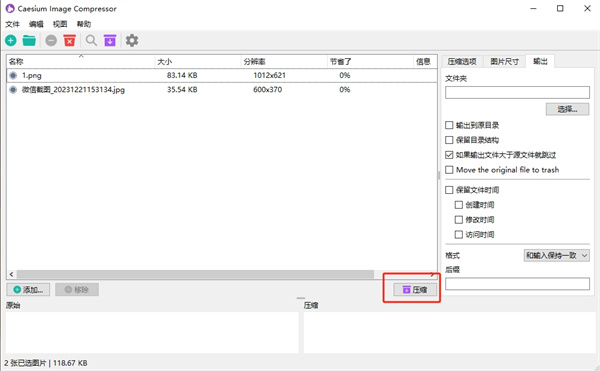Click the magnifier preview toolbar icon
Image resolution: width=600 pixels, height=371 pixels.
point(91,40)
